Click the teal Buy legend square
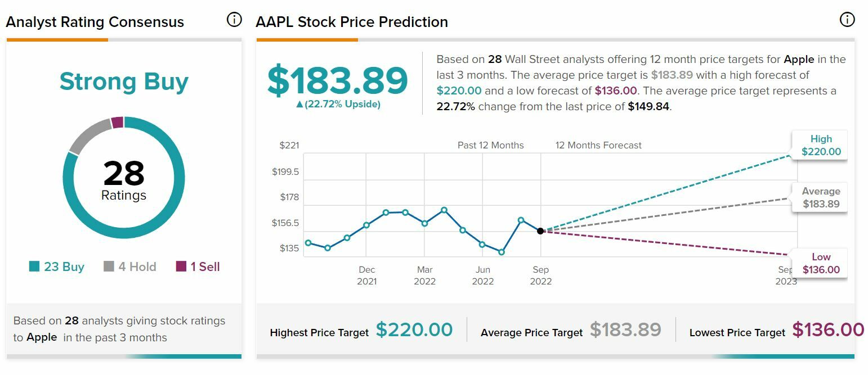Screen dimensions: 868x375 click(34, 266)
